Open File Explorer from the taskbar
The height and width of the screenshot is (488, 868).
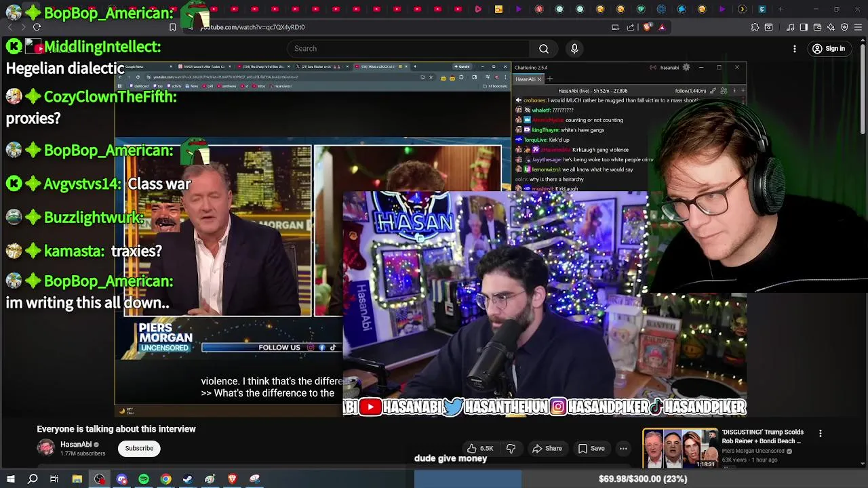pyautogui.click(x=77, y=479)
